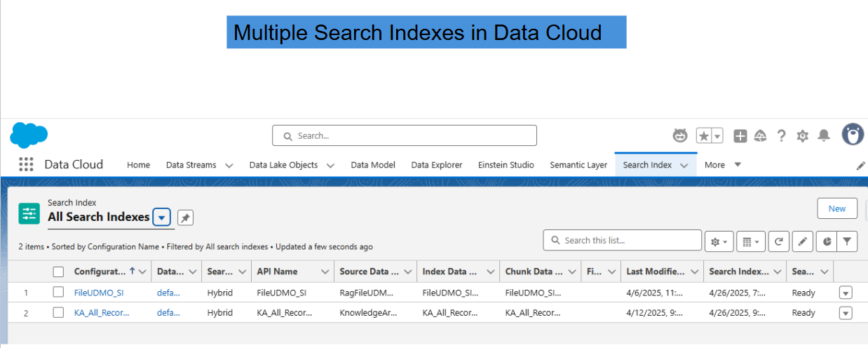Open user profile avatar

click(853, 134)
